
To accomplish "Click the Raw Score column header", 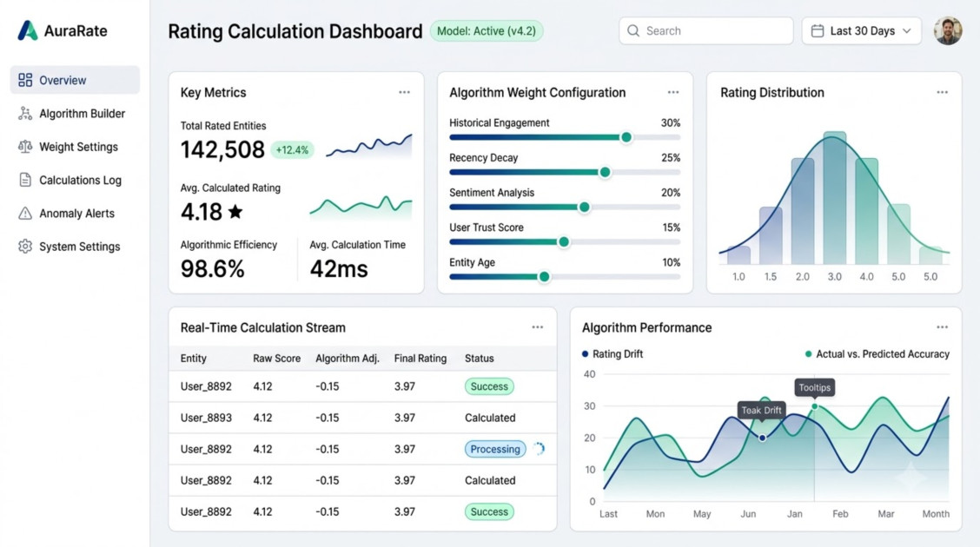I will point(276,359).
